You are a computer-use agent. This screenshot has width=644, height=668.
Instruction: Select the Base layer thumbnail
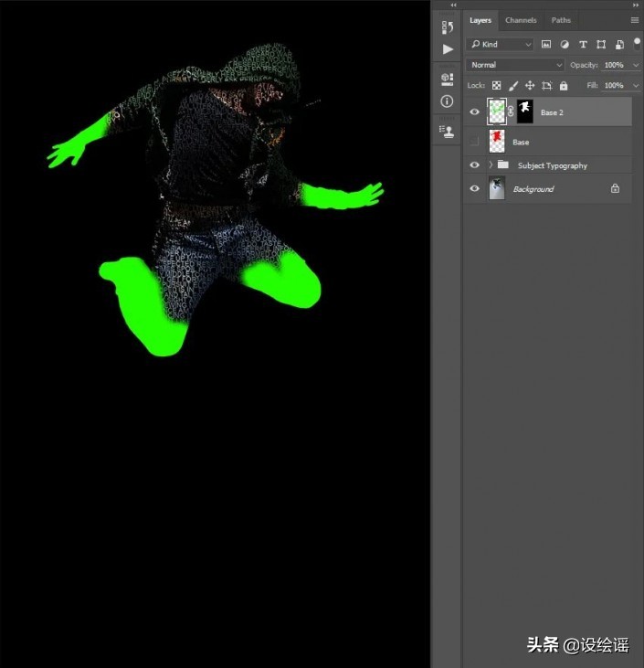497,142
